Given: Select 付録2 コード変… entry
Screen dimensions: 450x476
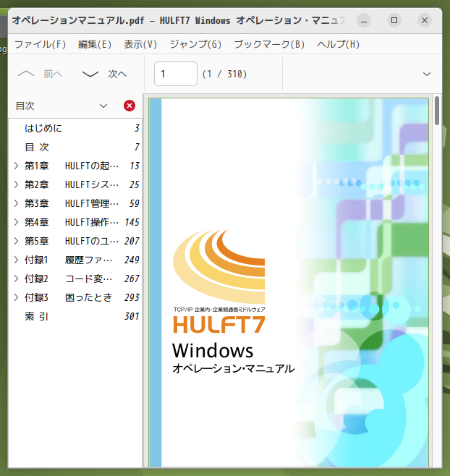Looking at the screenshot, I should 75,279.
